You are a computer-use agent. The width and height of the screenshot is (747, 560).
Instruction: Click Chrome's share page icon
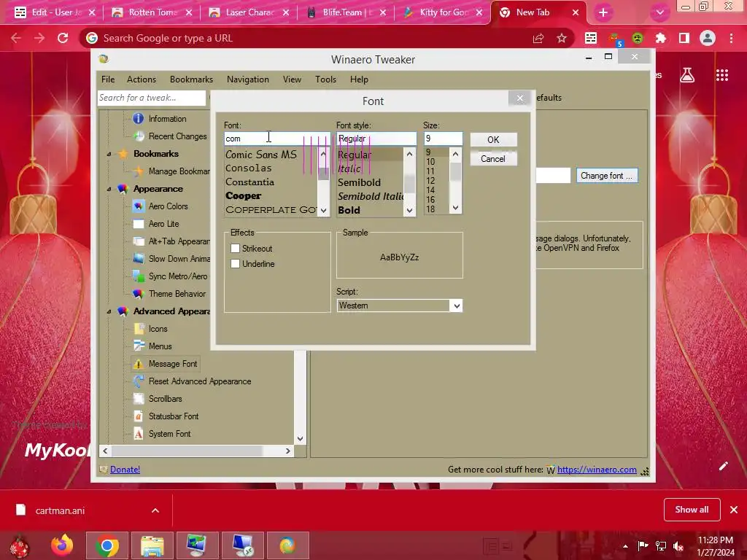click(x=538, y=38)
